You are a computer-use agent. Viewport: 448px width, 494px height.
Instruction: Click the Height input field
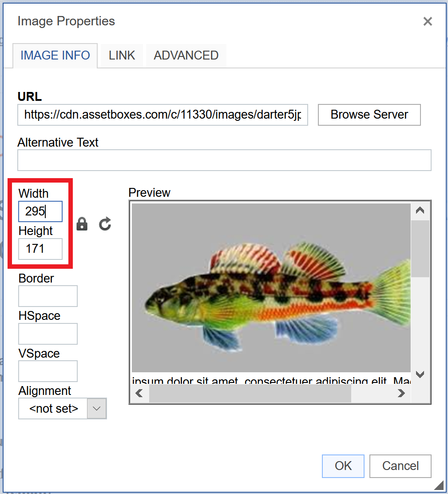40,249
